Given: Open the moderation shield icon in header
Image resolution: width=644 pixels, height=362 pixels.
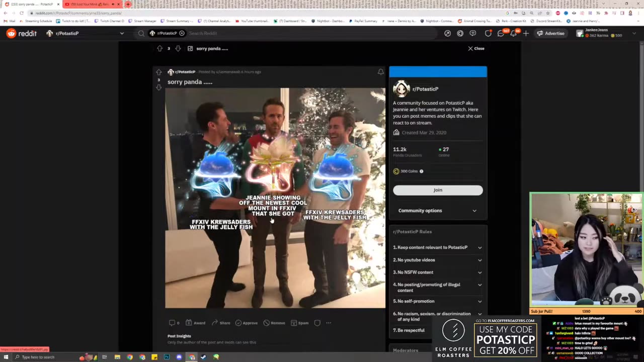Looking at the screenshot, I should (x=488, y=33).
